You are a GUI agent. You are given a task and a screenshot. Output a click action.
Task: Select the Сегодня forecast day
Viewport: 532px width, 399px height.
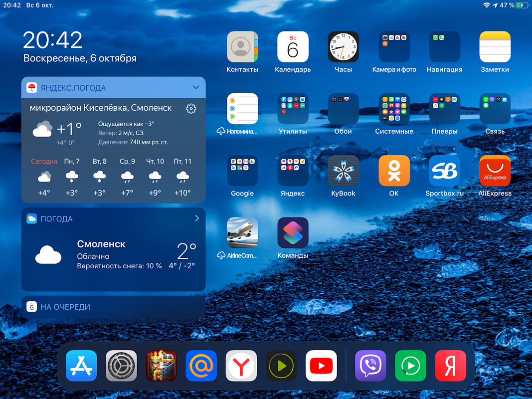click(44, 178)
